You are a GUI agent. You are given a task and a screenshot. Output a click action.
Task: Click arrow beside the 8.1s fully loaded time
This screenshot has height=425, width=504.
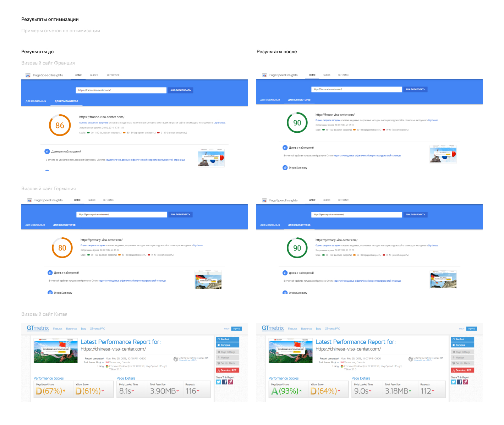pos(133,391)
